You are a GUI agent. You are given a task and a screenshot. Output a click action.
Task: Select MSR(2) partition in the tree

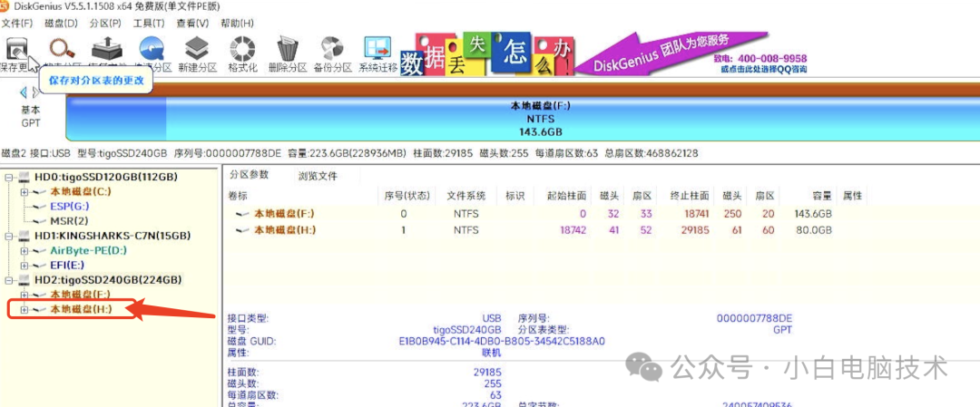[x=69, y=221]
